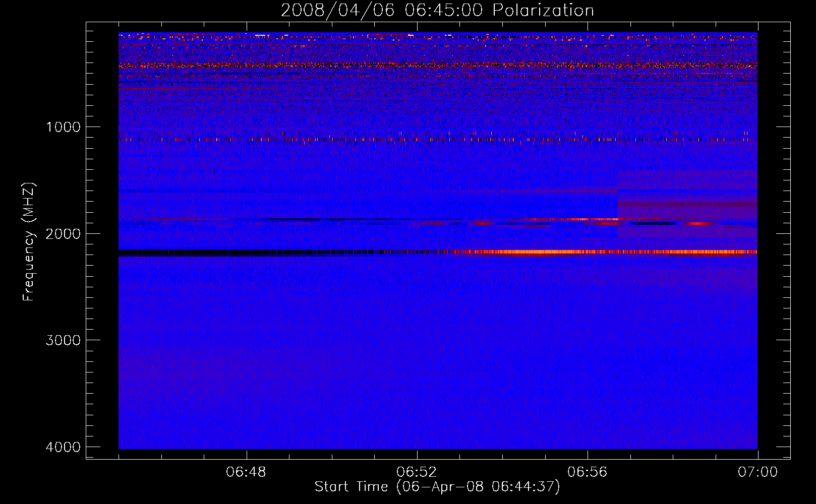Click the 3000 frequency tick label
Screen dimensions: 816x504
coord(64,340)
